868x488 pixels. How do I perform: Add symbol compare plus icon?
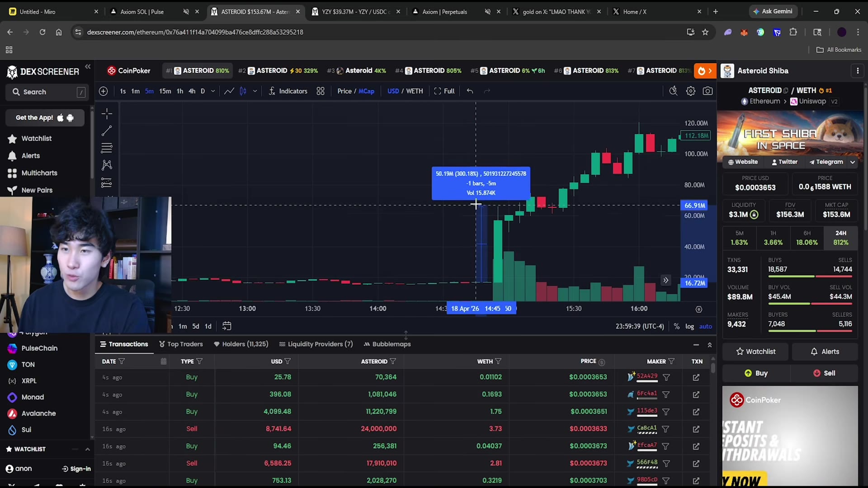[x=103, y=91]
